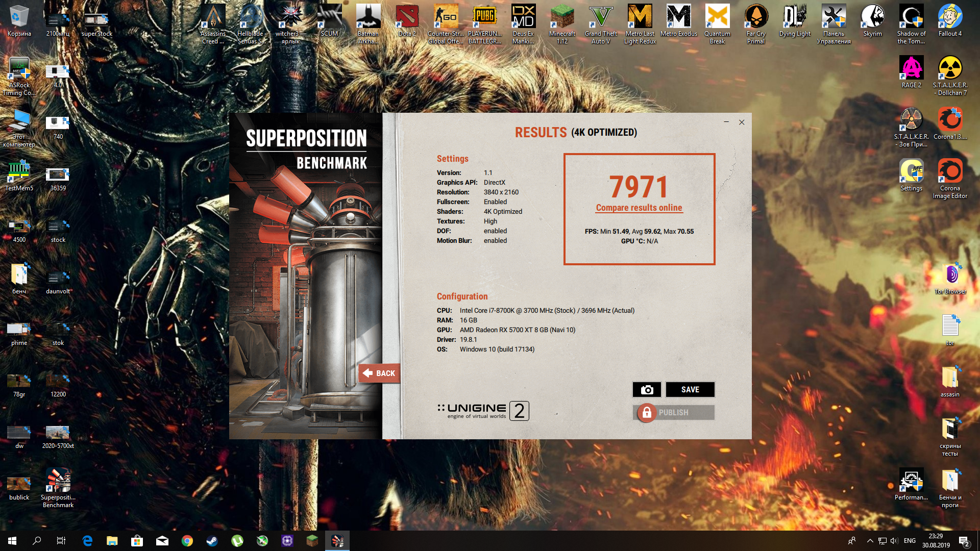
Task: Go BACK with the arrow button
Action: 379,373
